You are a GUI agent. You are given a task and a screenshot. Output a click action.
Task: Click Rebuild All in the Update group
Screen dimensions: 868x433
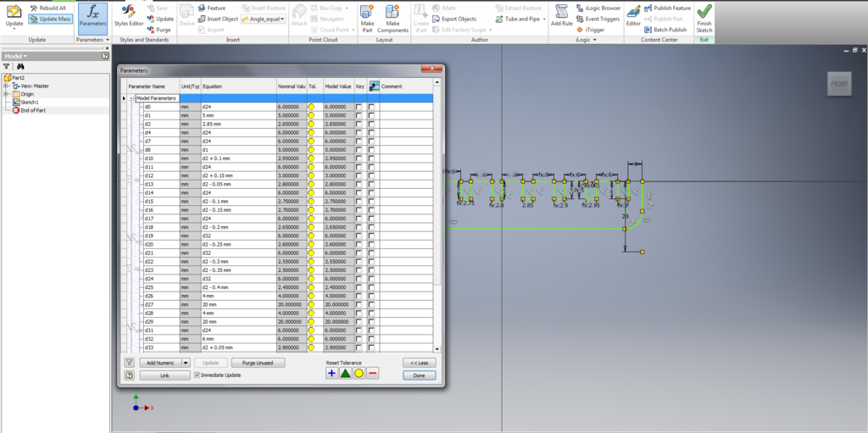point(47,8)
